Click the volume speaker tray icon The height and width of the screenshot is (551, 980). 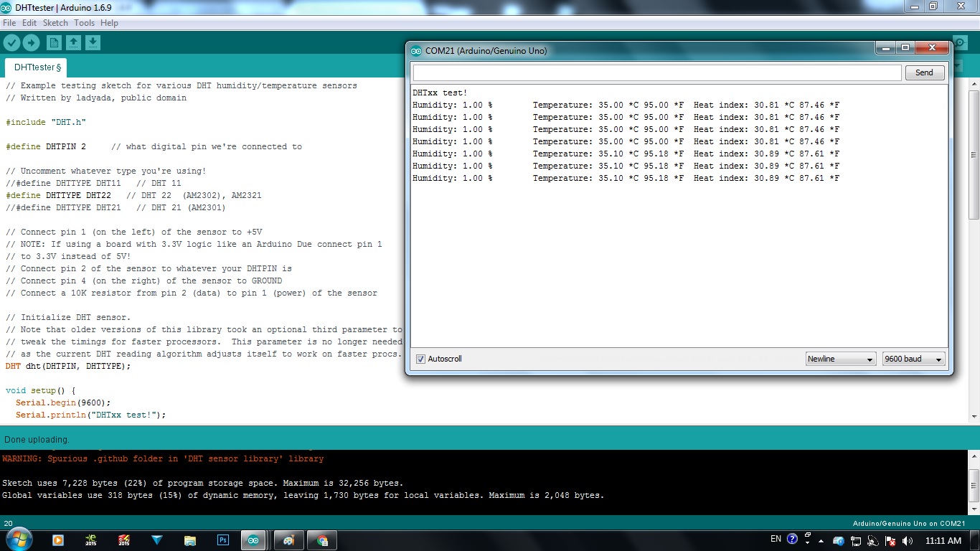point(908,540)
